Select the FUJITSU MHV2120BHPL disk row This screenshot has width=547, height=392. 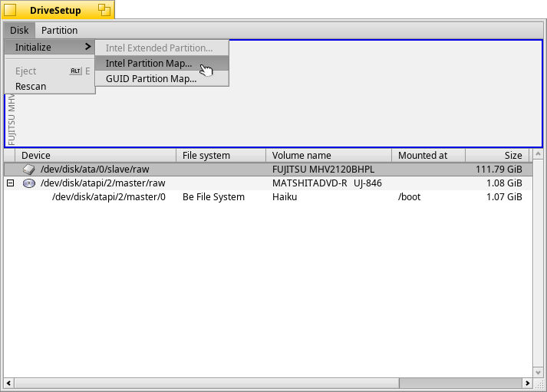(x=322, y=169)
